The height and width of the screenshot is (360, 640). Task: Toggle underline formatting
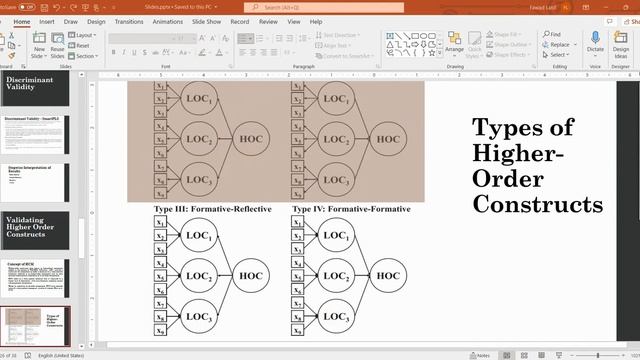point(134,52)
